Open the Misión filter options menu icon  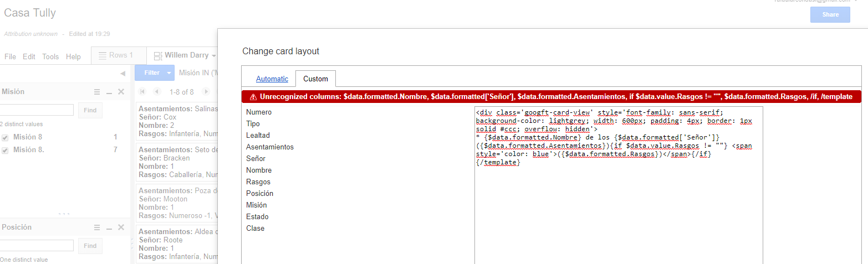[97, 92]
